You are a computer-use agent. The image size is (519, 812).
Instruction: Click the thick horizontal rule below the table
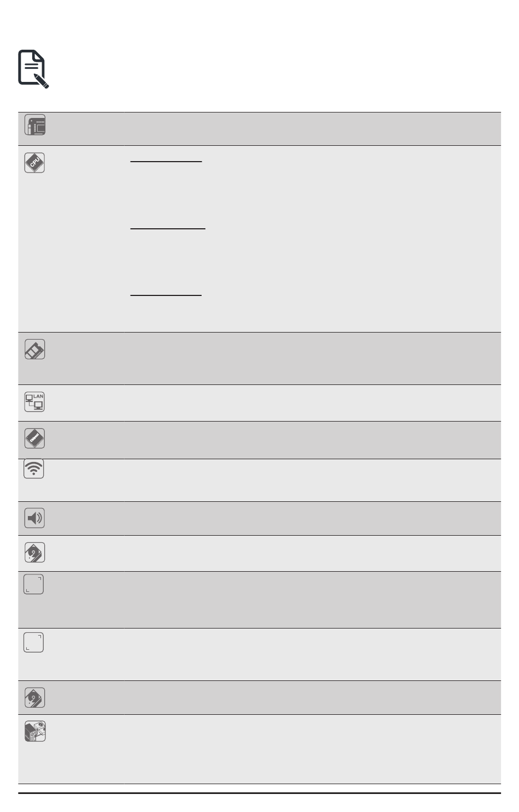pos(259,793)
